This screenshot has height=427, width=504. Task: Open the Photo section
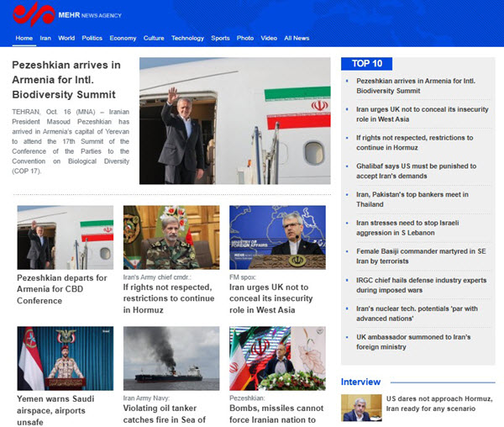(245, 38)
